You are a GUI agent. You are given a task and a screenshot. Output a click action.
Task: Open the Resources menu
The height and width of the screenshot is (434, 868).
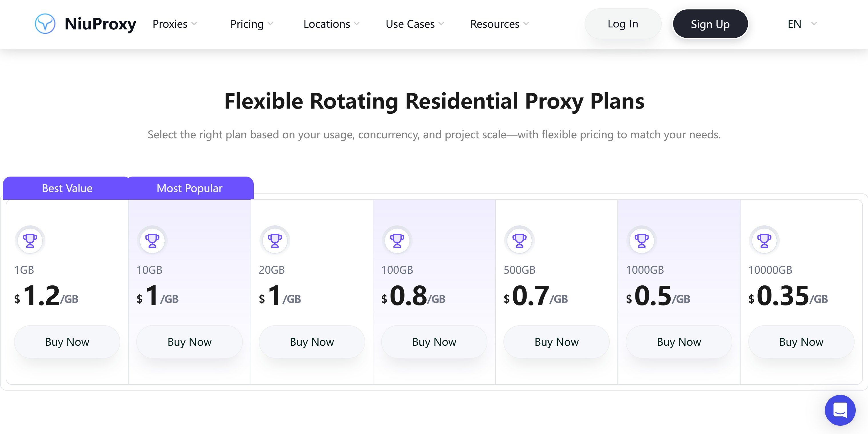coord(500,24)
